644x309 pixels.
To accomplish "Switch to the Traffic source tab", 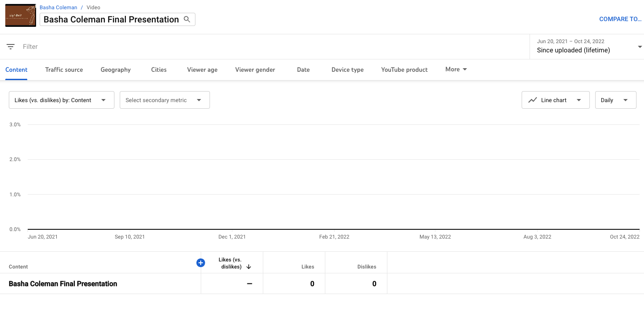I will 64,69.
